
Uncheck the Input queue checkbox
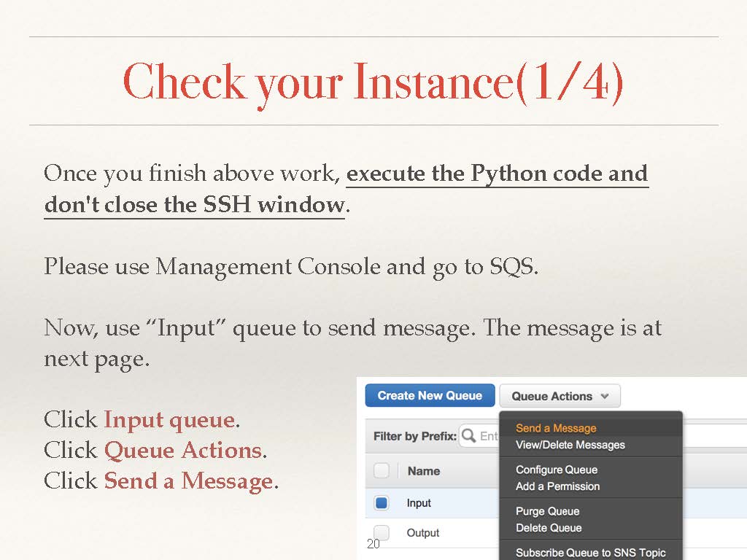tap(381, 503)
